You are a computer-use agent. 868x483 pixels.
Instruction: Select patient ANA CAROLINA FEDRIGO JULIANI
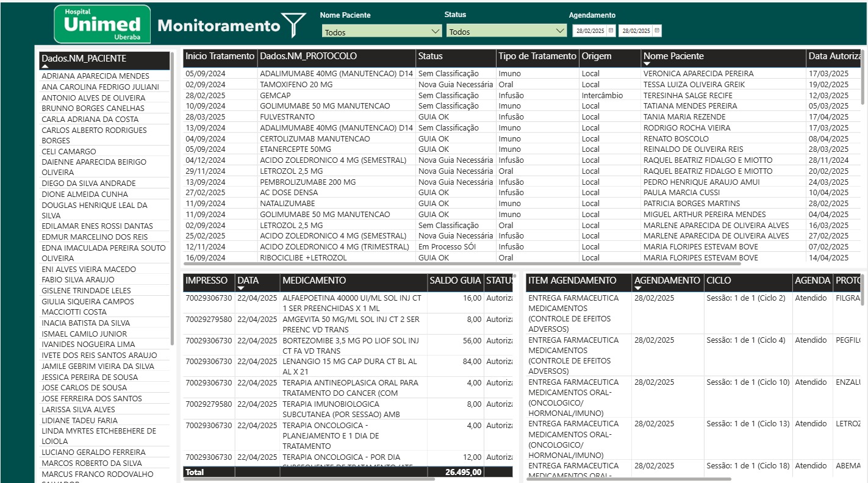coord(100,87)
